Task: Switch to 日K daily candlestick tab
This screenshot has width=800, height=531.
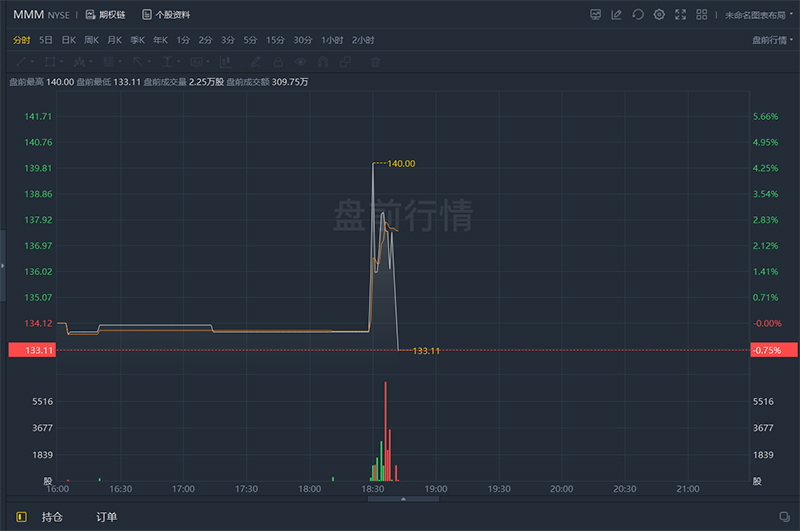Action: pyautogui.click(x=69, y=40)
